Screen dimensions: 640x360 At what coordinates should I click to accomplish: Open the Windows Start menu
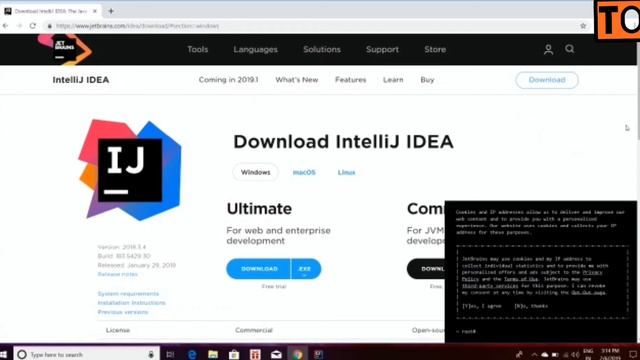click(x=4, y=354)
